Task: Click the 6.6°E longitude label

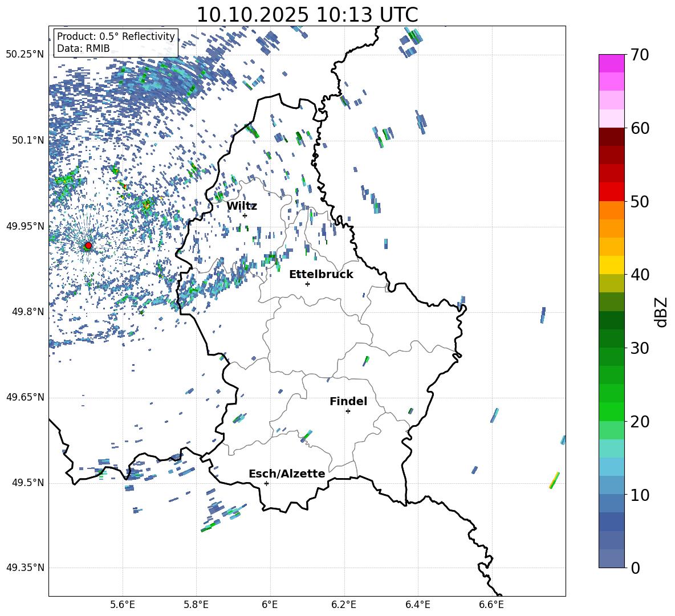Action: click(491, 605)
